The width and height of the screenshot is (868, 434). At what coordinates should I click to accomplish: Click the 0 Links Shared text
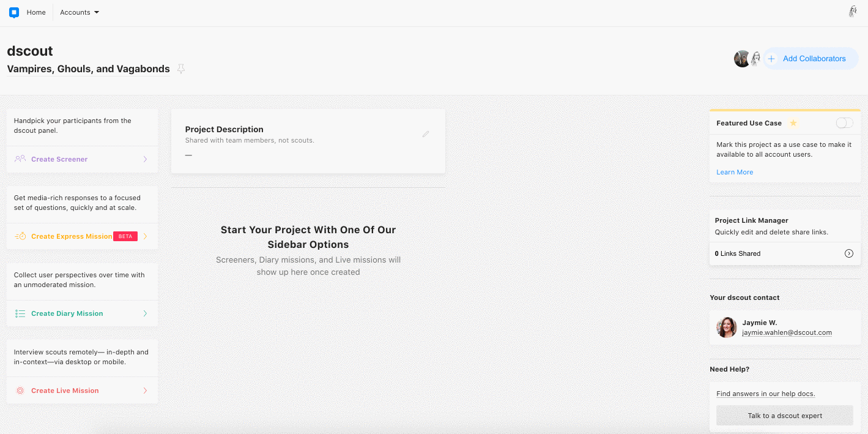coord(738,253)
